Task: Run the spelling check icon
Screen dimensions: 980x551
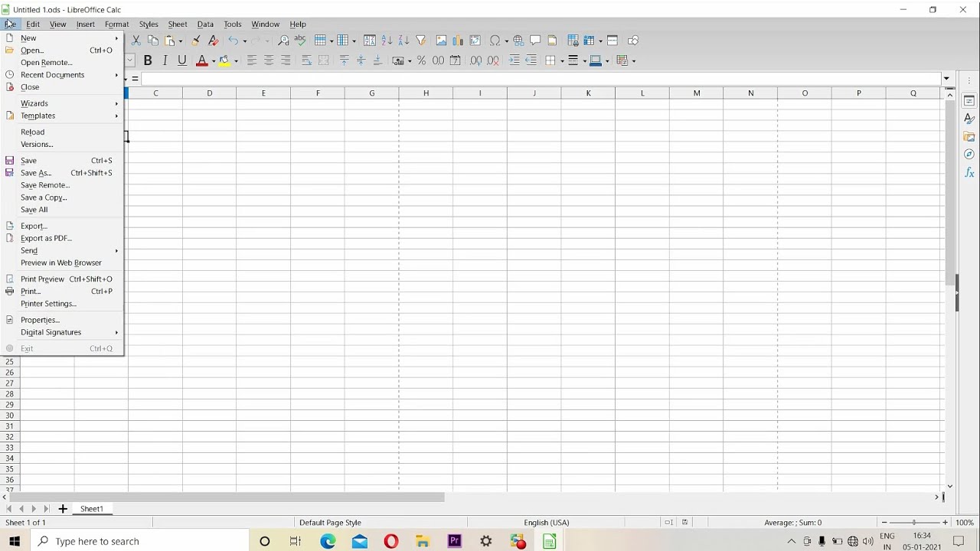Action: (x=300, y=41)
